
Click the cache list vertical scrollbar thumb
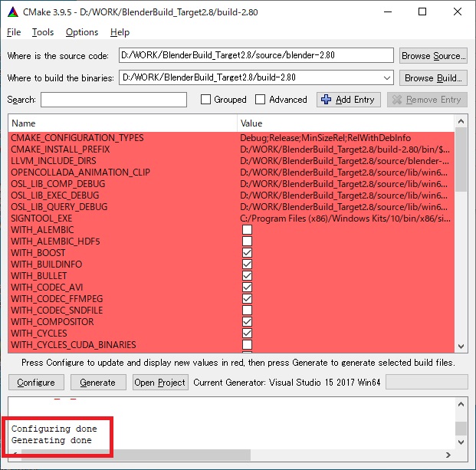pyautogui.click(x=461, y=159)
